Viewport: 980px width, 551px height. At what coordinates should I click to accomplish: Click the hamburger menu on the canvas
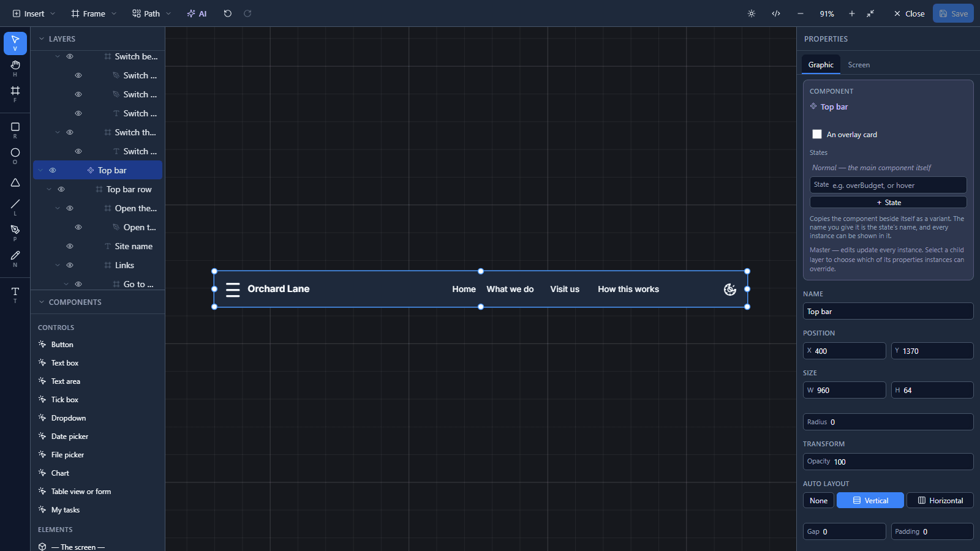[x=233, y=290]
